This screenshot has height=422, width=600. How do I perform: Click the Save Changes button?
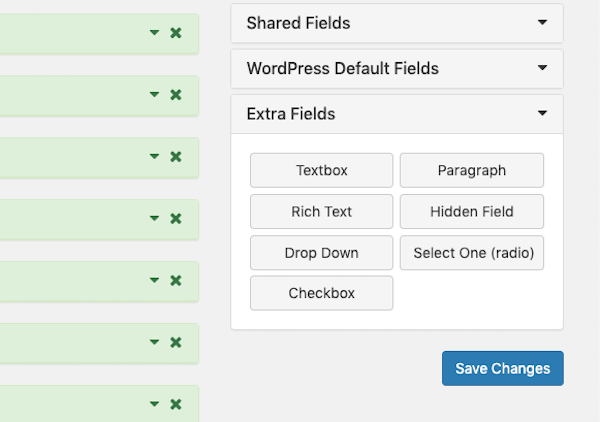(x=502, y=368)
